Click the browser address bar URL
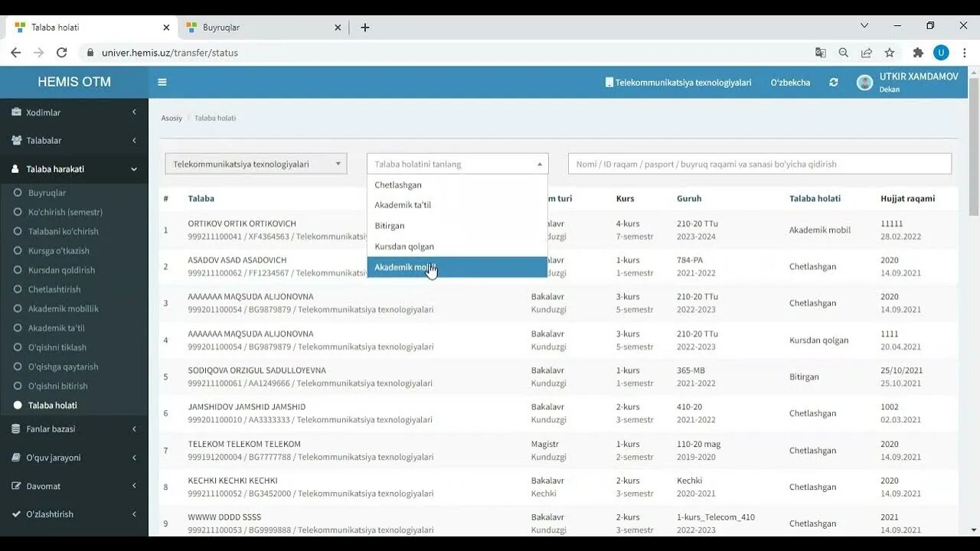Viewport: 980px width, 551px height. (x=170, y=53)
